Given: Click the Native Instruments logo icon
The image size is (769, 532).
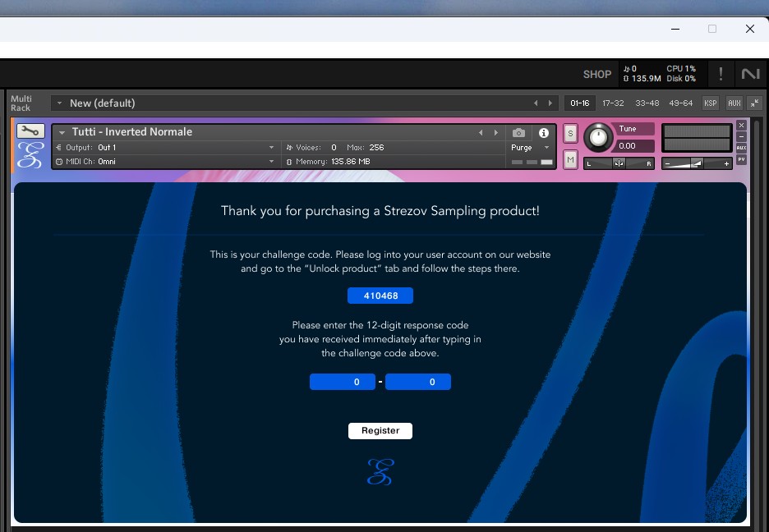Looking at the screenshot, I should coord(750,74).
